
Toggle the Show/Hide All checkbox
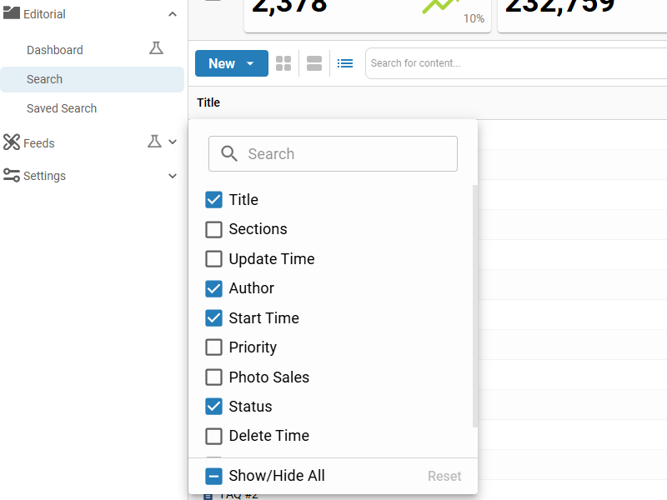(x=214, y=476)
